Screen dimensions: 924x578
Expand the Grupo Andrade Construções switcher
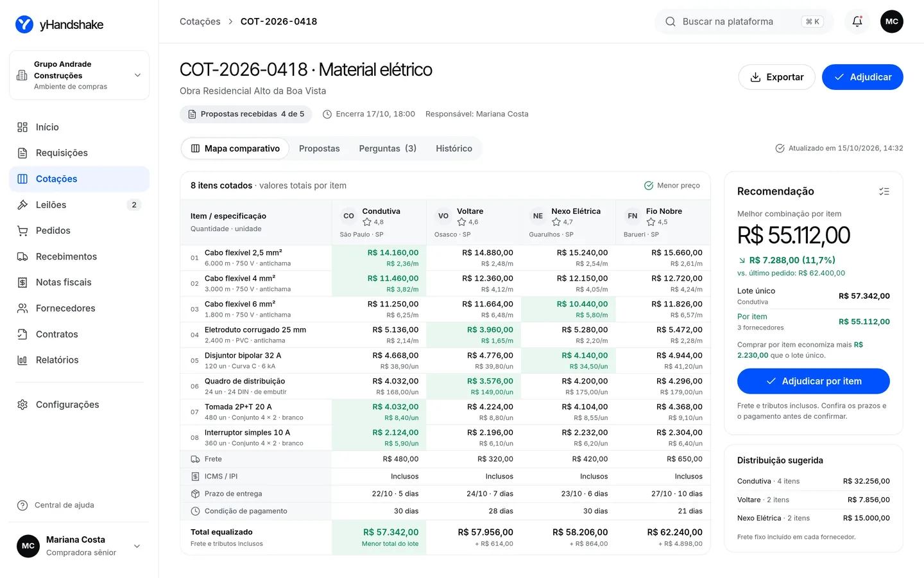tap(80, 75)
